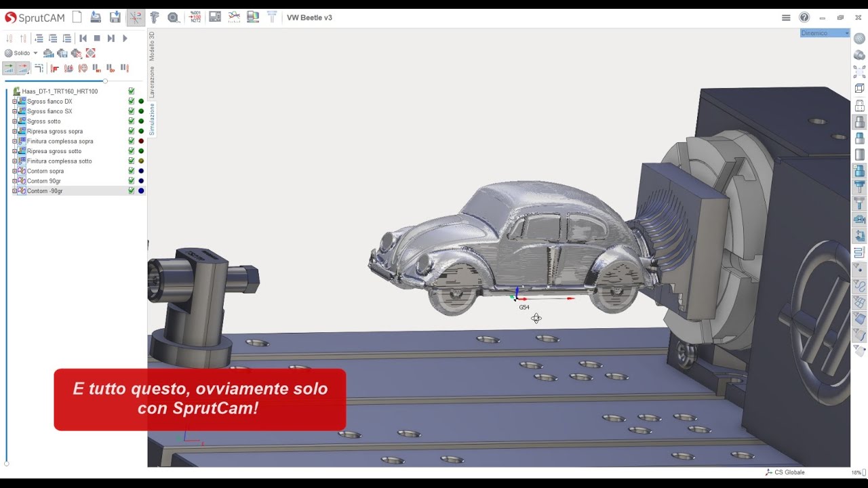This screenshot has width=868, height=488.
Task: Click the wireframe cube view icon
Action: (x=859, y=89)
